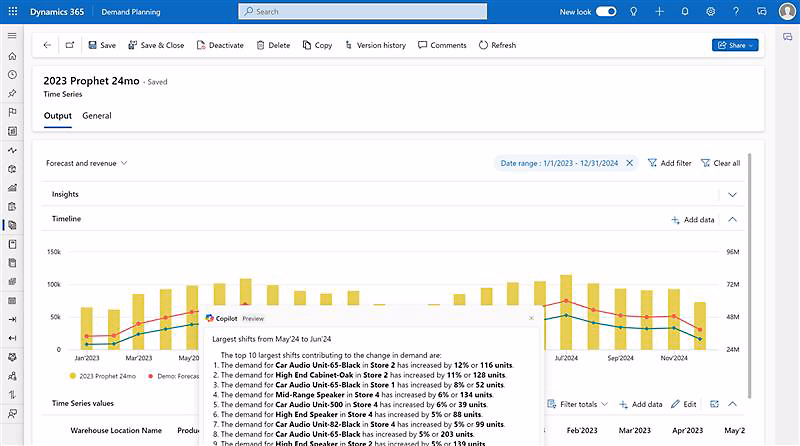
Task: Expand the Insights section chevron
Action: (x=732, y=195)
